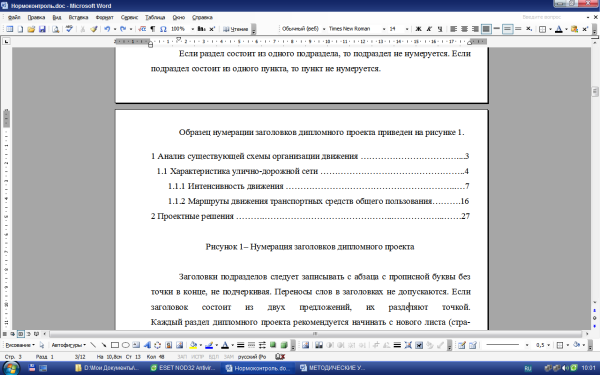The image size is (600, 375).
Task: Insert diagram or organization chart
Action: click(x=158, y=345)
